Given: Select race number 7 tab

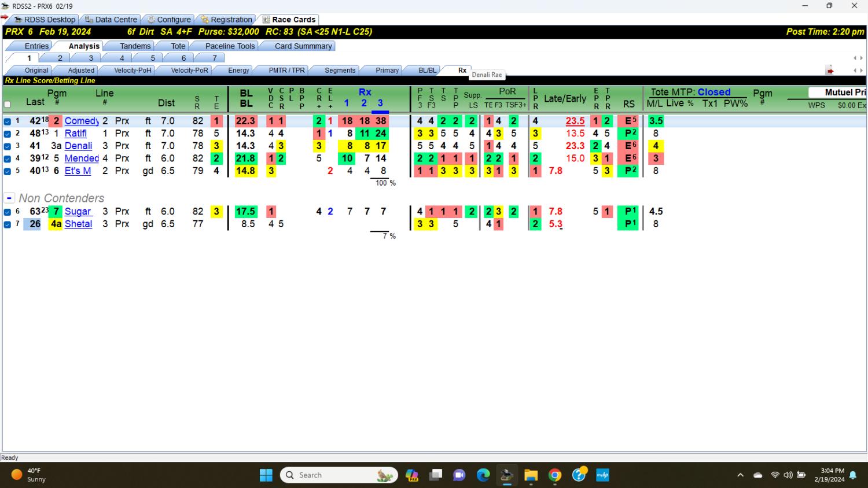Looking at the screenshot, I should pyautogui.click(x=215, y=58).
